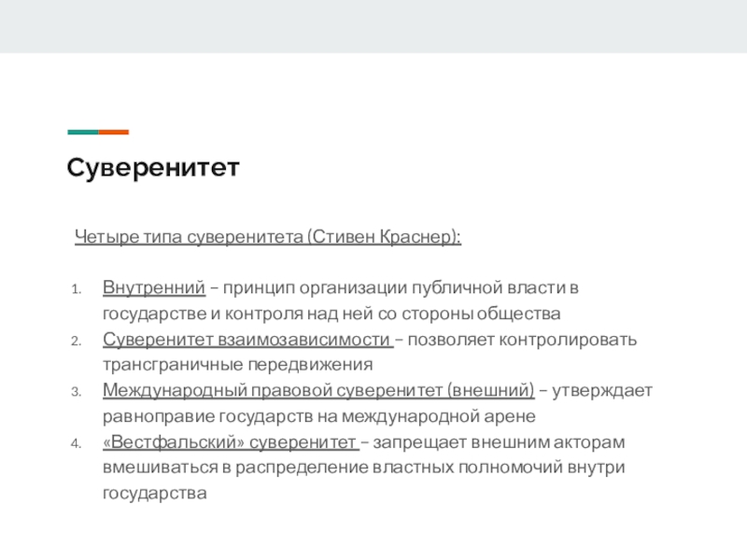Click underlined "Суверенитет взаимозависимости" term
This screenshot has width=747, height=560.
[247, 338]
